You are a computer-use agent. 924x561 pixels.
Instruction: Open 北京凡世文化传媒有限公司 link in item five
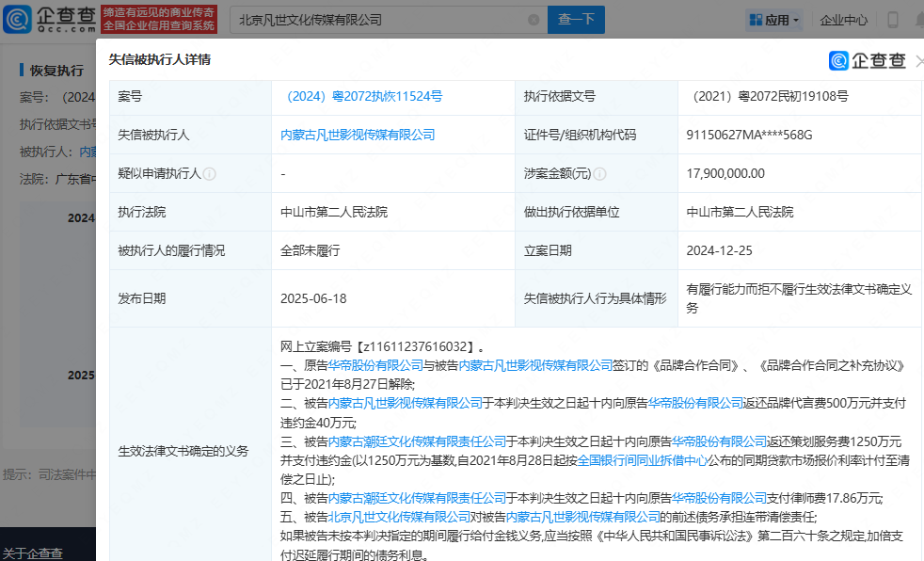(399, 517)
